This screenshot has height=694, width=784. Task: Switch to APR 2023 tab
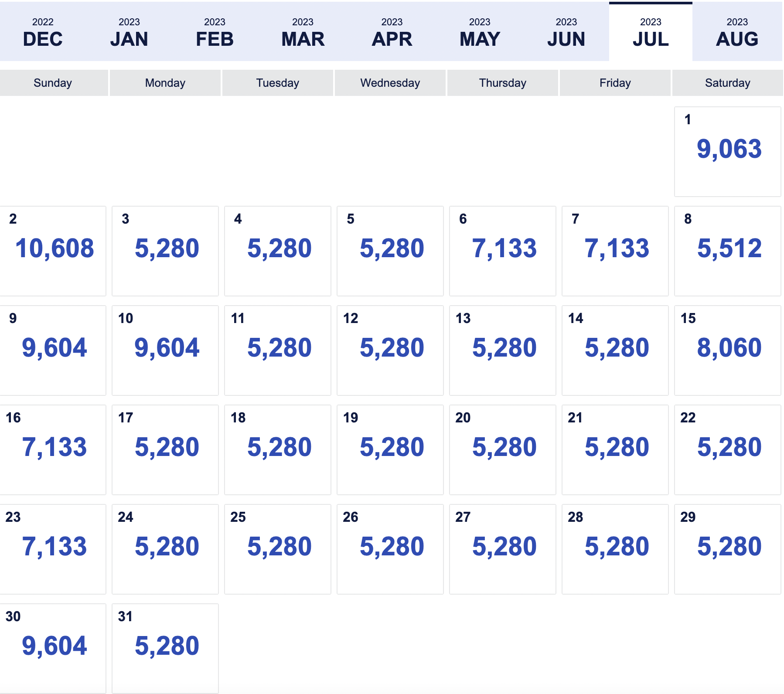coord(392,32)
